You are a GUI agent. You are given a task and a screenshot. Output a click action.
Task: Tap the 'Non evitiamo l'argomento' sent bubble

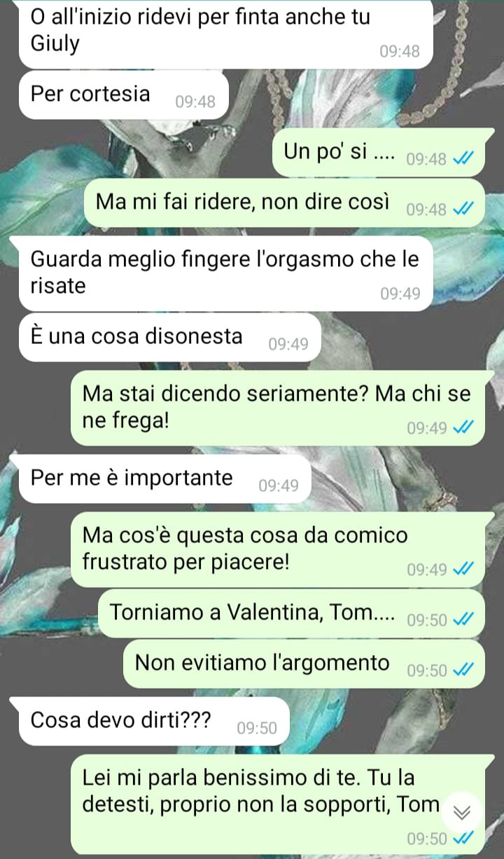pyautogui.click(x=304, y=664)
